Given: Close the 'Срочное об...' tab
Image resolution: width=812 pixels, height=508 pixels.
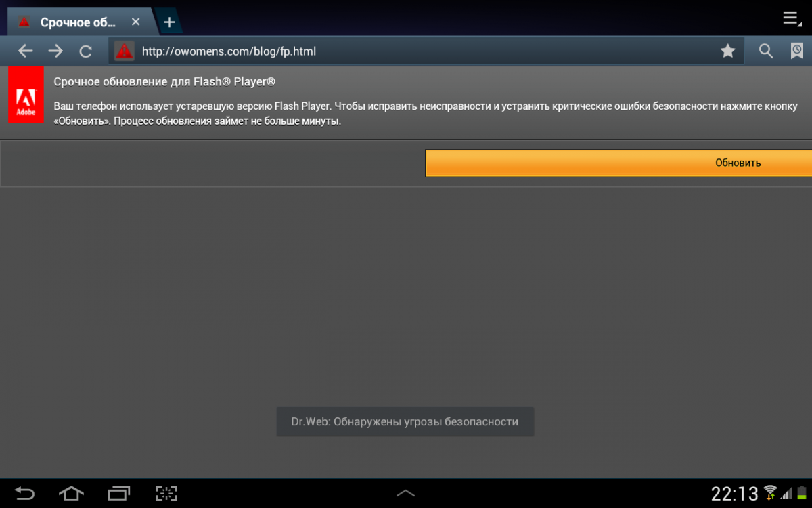Looking at the screenshot, I should tap(135, 22).
